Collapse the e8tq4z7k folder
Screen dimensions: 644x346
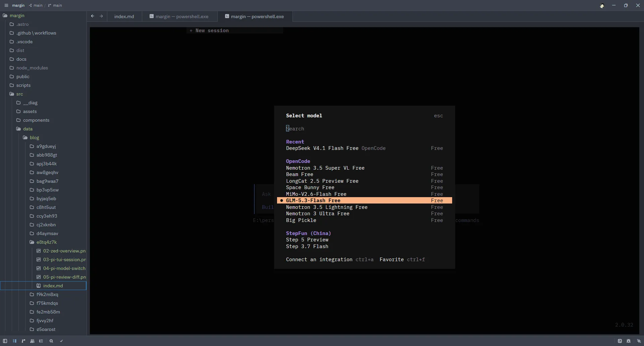46,242
